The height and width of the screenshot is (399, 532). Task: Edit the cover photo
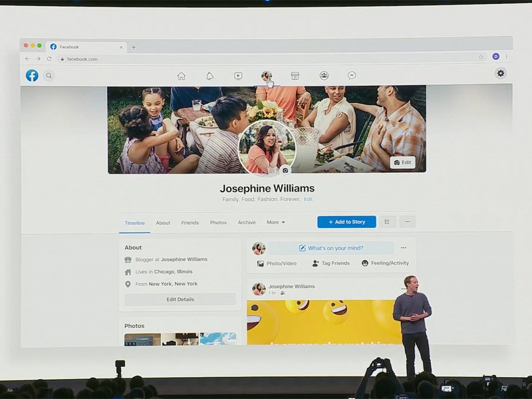402,162
